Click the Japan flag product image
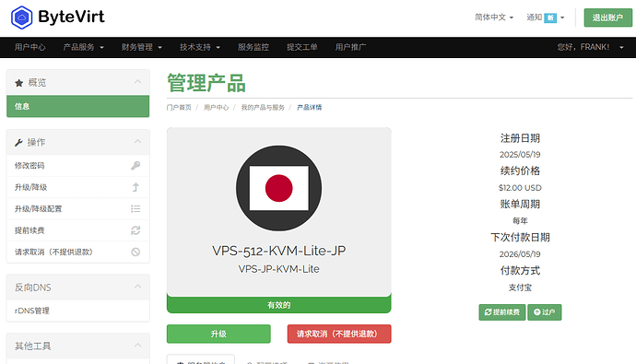636x364 pixels. coord(278,188)
